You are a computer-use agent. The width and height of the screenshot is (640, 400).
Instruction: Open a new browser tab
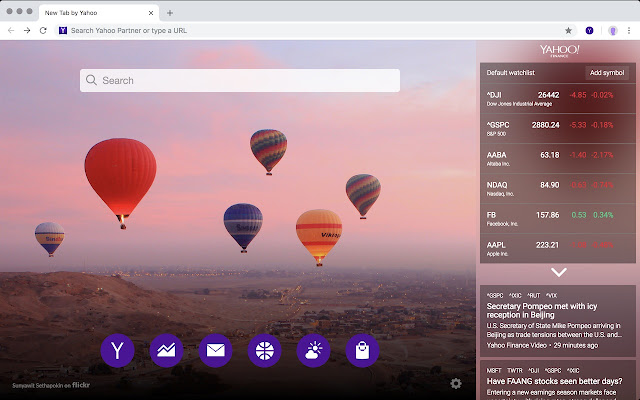[x=170, y=13]
